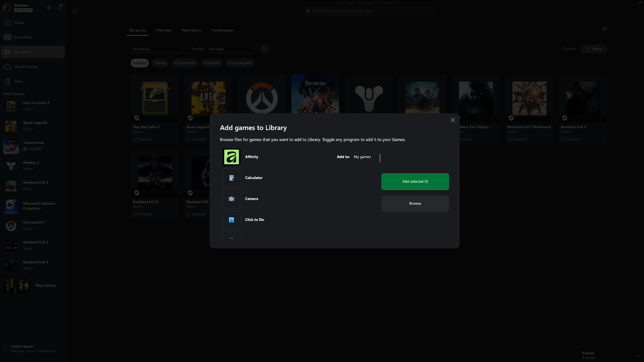The height and width of the screenshot is (362, 644).
Task: Open the Store from the sidebar
Action: pos(18,81)
